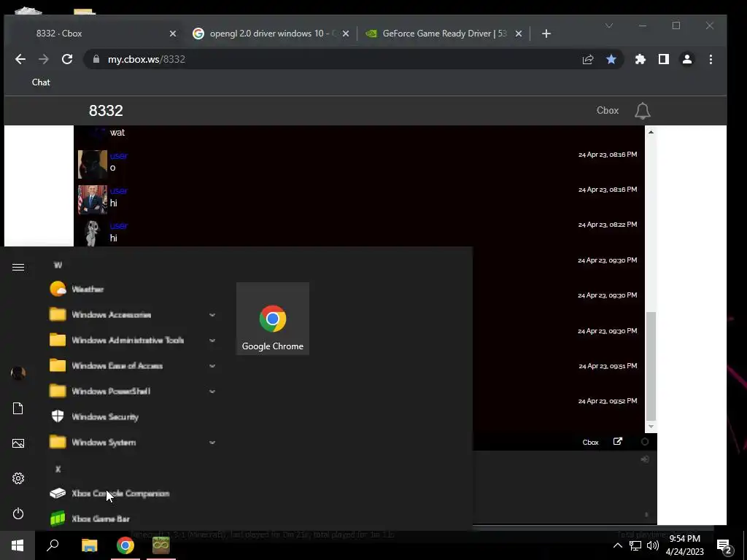
Task: Click the chat scrollbar thumb
Action: coord(651,366)
